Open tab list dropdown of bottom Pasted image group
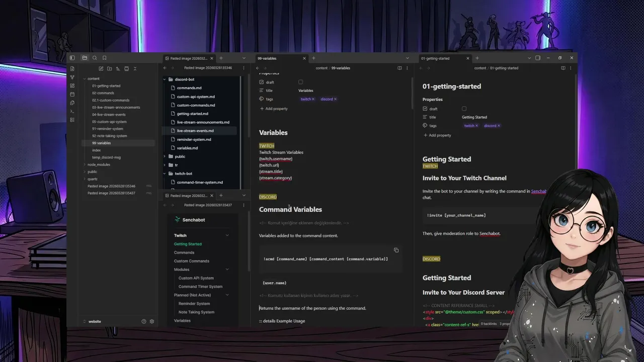Screen dimensions: 644x362 tap(244, 195)
